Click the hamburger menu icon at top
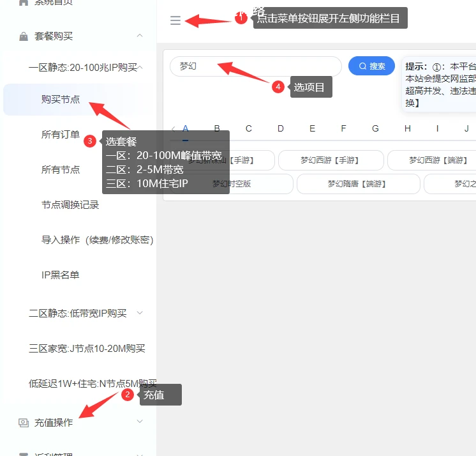This screenshot has width=476, height=456. (175, 20)
